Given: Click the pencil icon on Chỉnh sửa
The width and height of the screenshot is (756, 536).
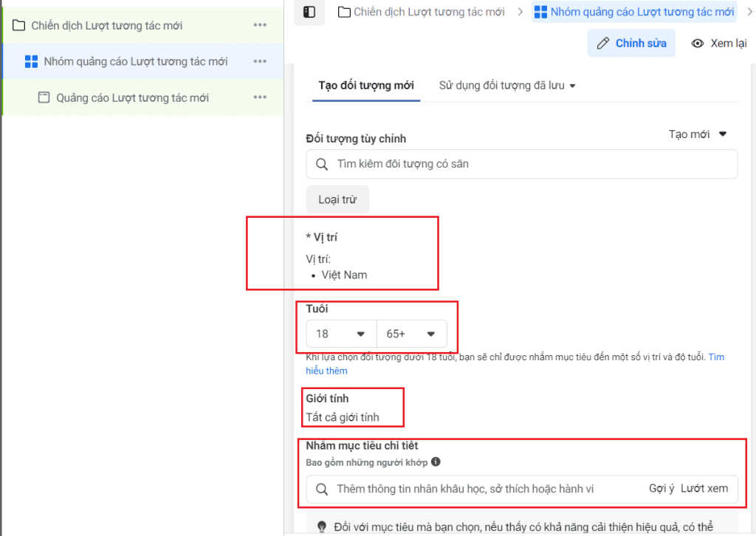Looking at the screenshot, I should click(x=602, y=44).
